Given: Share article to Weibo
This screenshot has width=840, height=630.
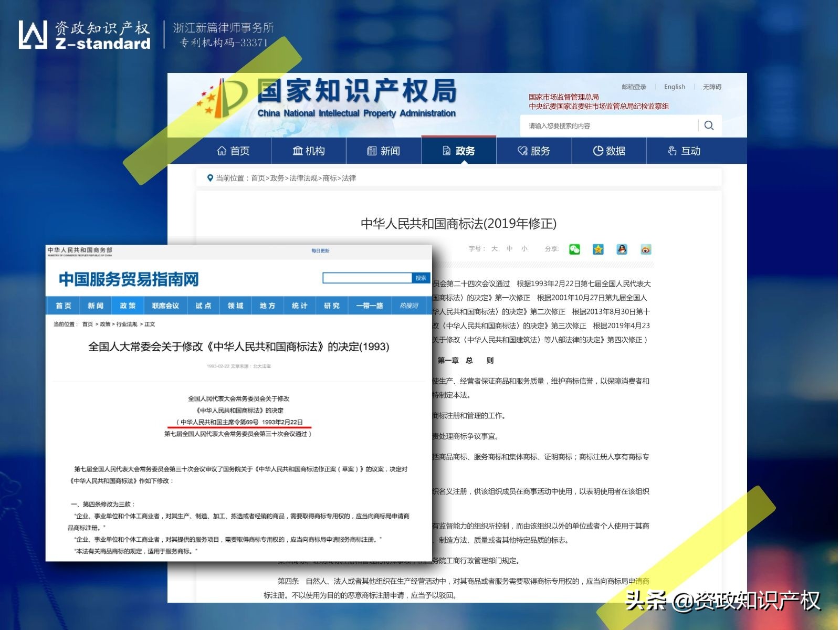Looking at the screenshot, I should point(645,249).
